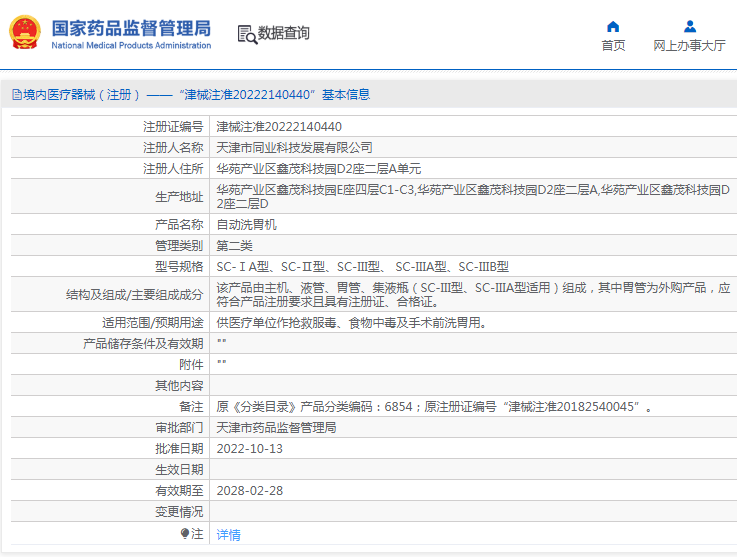Click the 境内医疗器械（注册）panel title

[x=80, y=95]
